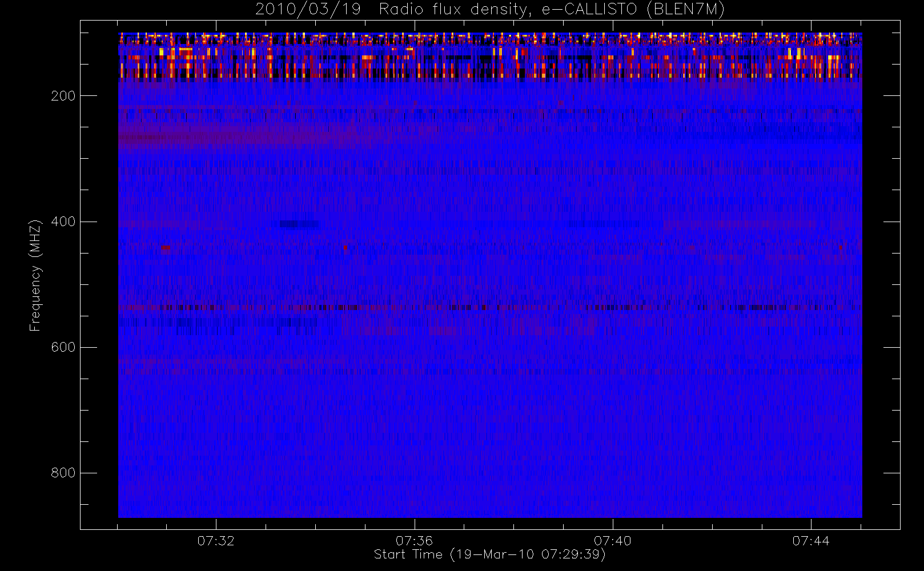Select the '200' frequency axis label
Screen dimensions: 924x571
[x=63, y=96]
